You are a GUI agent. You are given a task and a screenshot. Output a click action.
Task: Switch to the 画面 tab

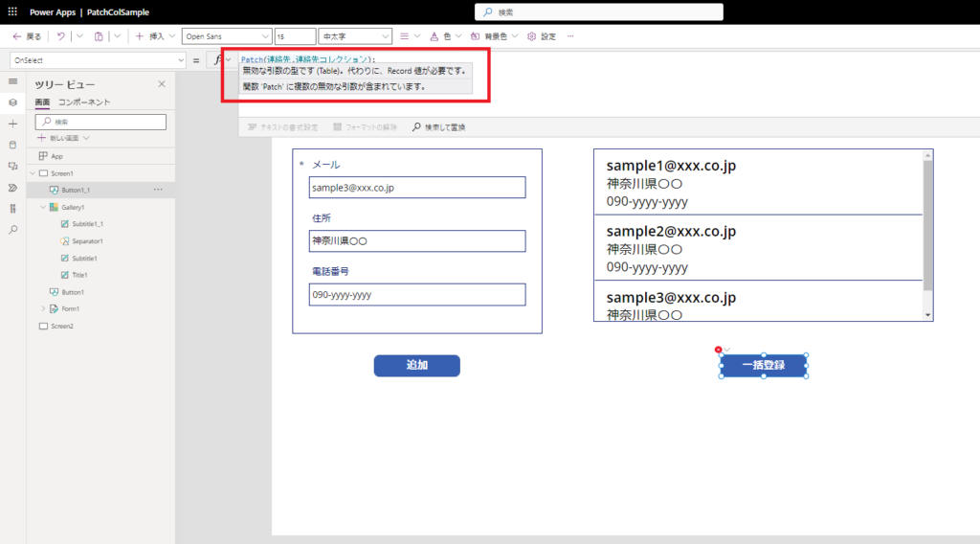click(42, 102)
